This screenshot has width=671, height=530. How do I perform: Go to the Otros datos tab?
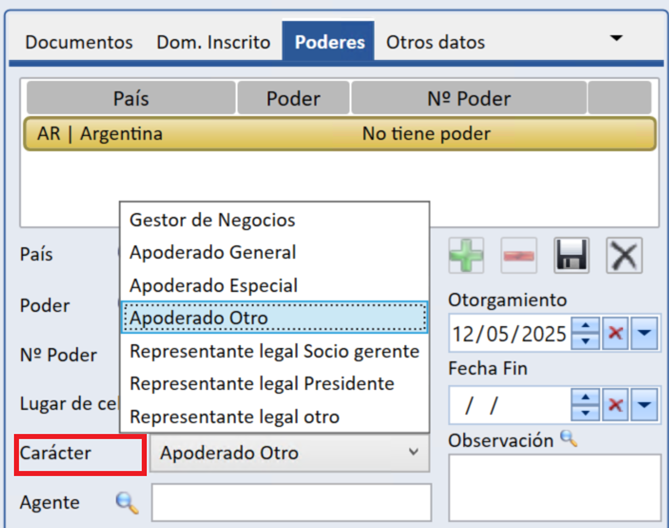[x=435, y=42]
